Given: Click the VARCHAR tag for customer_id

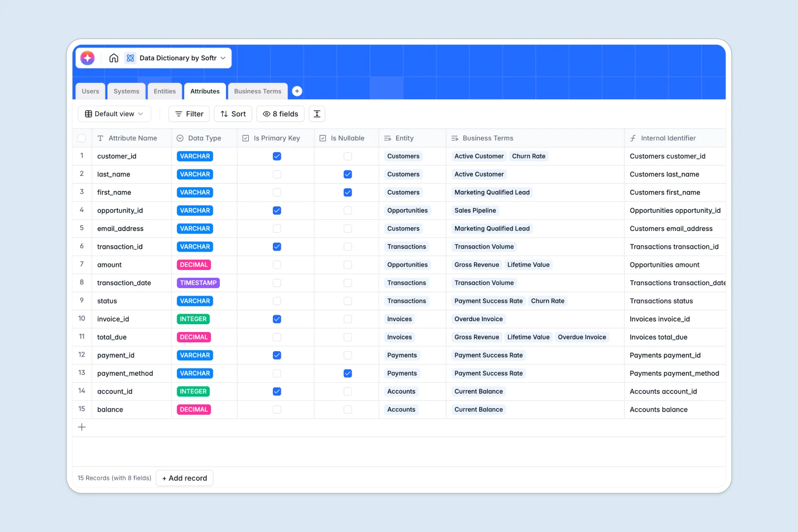Looking at the screenshot, I should 195,156.
